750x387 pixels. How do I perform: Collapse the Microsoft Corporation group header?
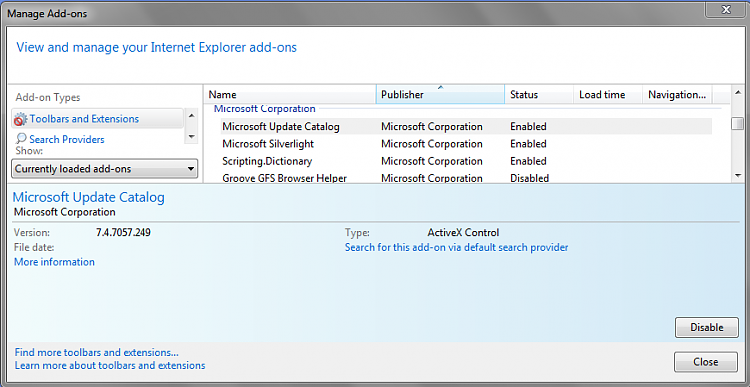pyautogui.click(x=264, y=109)
